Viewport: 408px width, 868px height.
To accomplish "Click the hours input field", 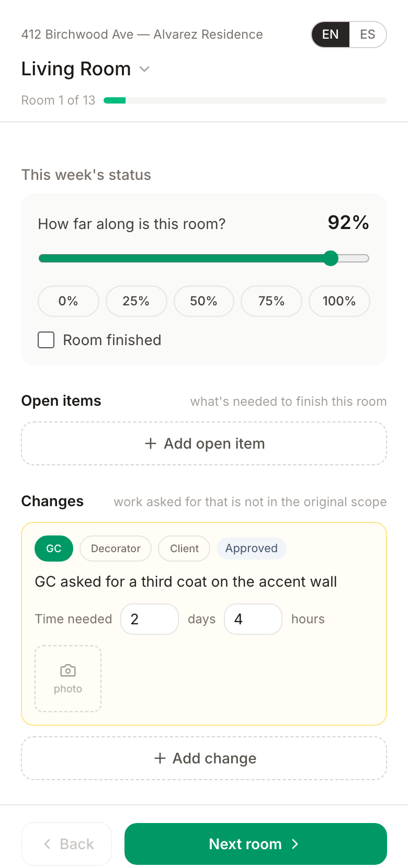I will pos(253,619).
